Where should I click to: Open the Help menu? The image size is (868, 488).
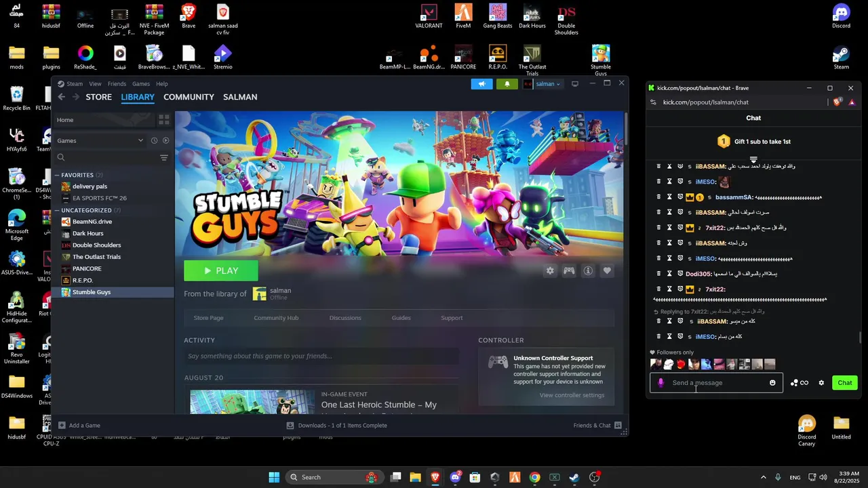tap(162, 84)
